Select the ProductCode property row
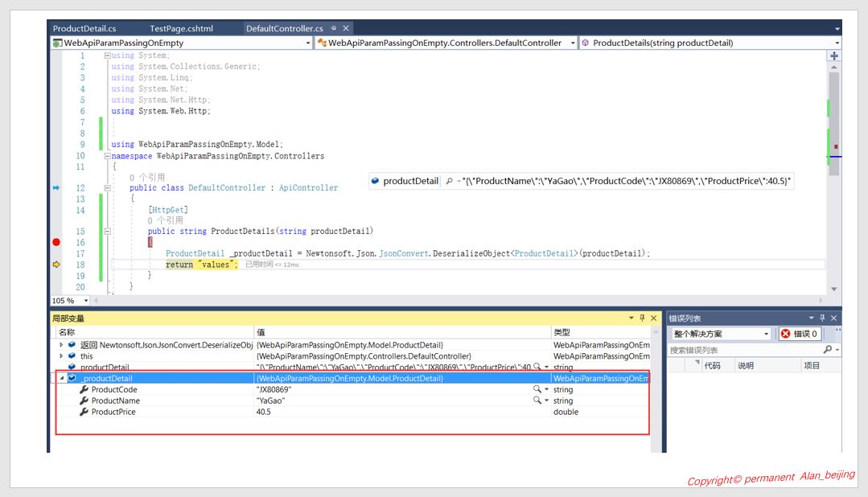Viewport: 868px width, 497px height. pos(352,389)
